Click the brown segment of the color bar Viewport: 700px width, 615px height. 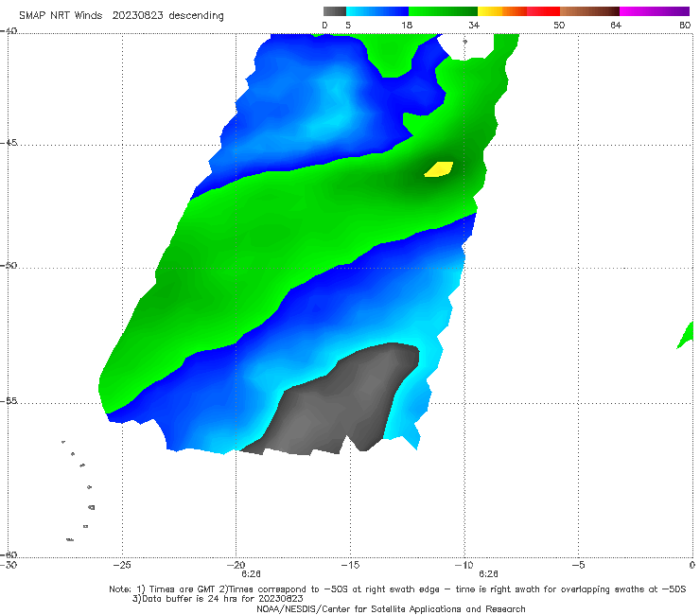pyautogui.click(x=589, y=11)
